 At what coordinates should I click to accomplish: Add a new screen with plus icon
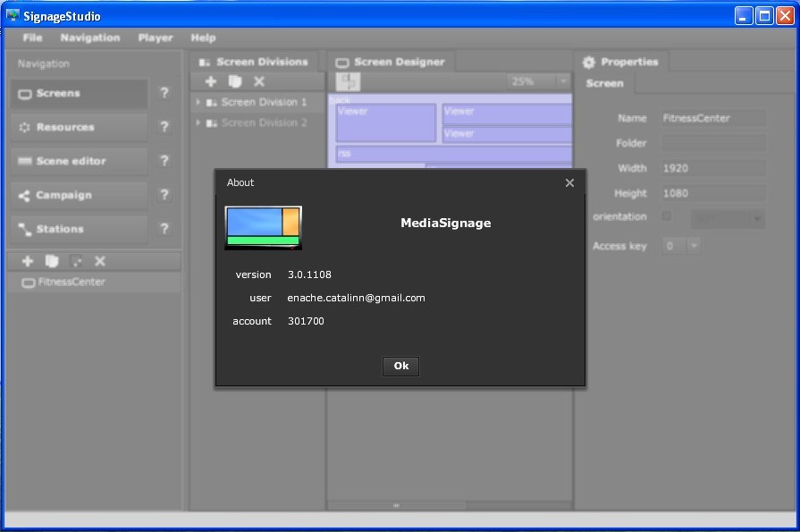click(x=28, y=261)
